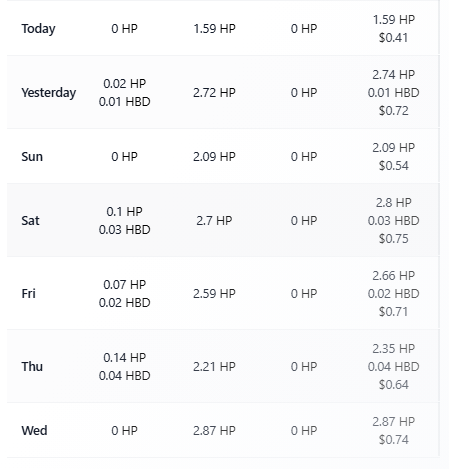Click the 2.72 HP value for Yesterday

click(x=214, y=93)
